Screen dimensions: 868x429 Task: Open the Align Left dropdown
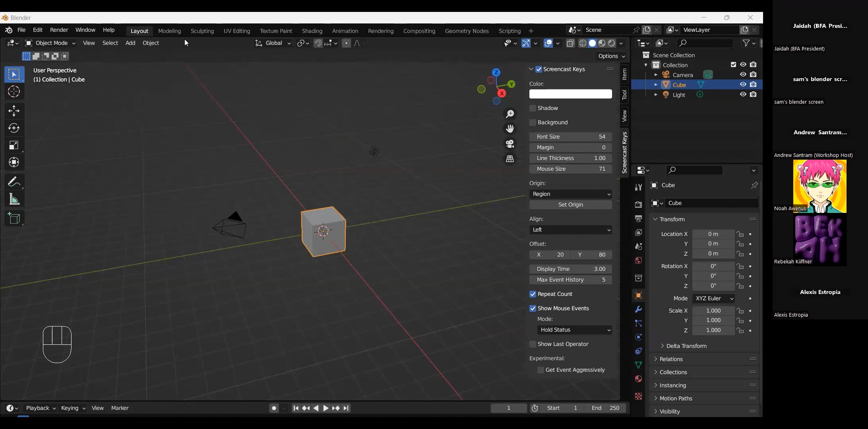[571, 230]
